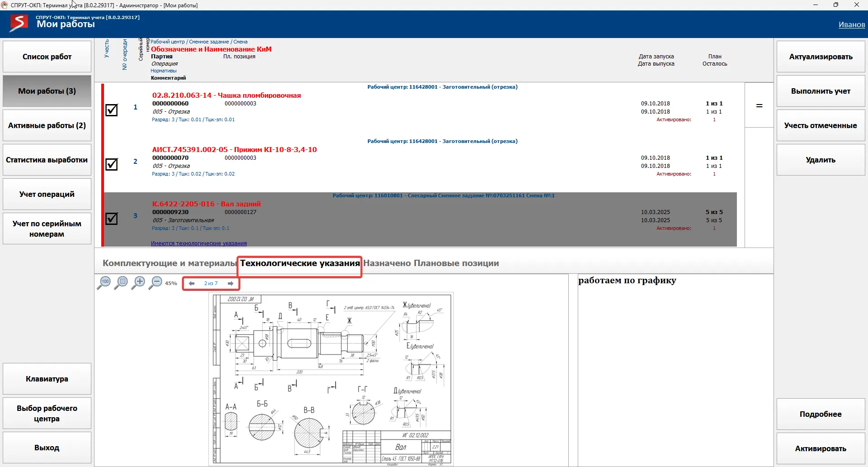
Task: Click the SPRUT logo icon in the header
Action: point(19,23)
